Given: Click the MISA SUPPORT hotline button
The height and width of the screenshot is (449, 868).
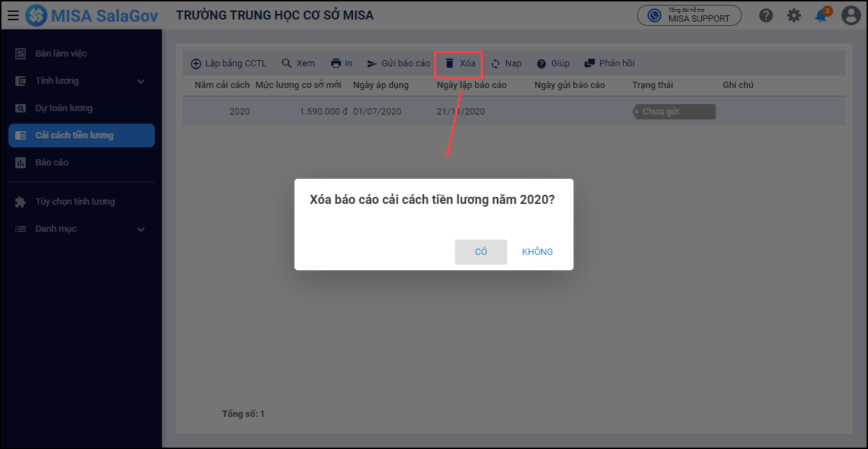Looking at the screenshot, I should point(689,15).
